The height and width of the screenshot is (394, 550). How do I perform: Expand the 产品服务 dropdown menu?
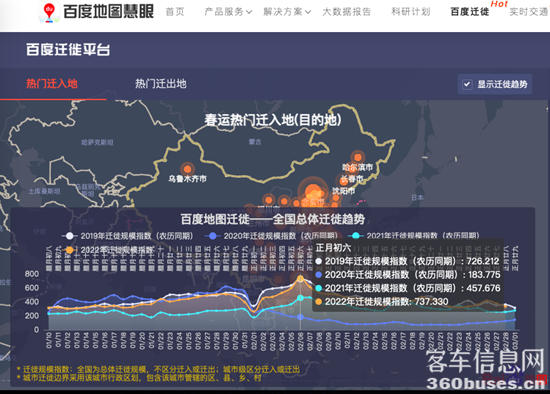tap(228, 12)
